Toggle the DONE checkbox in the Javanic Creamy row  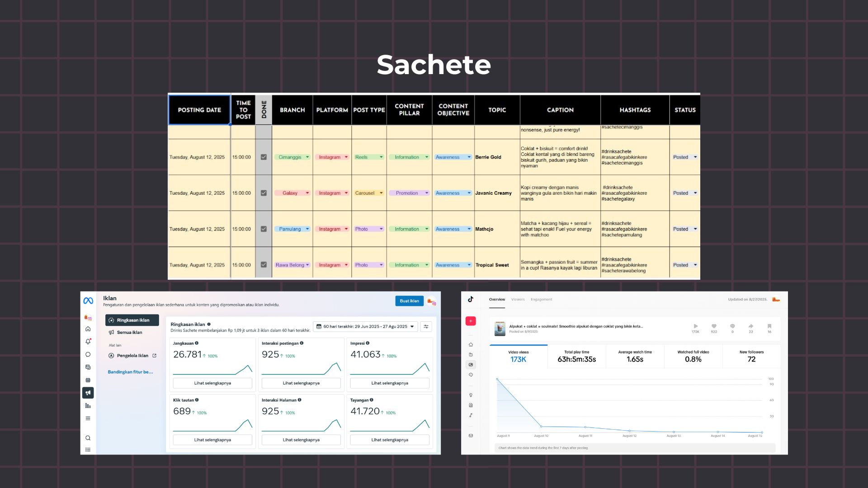tap(264, 193)
